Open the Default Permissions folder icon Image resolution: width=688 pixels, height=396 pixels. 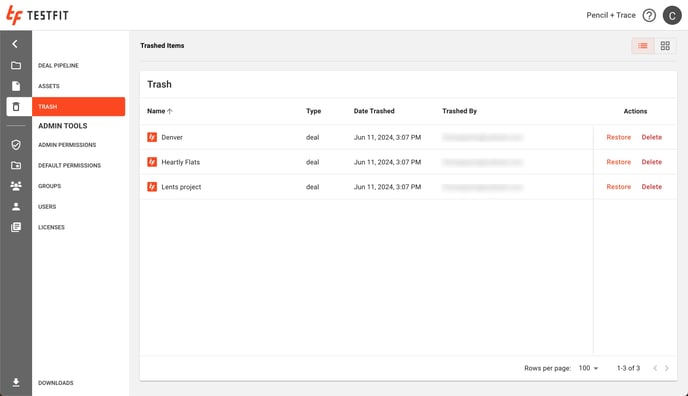(x=16, y=165)
